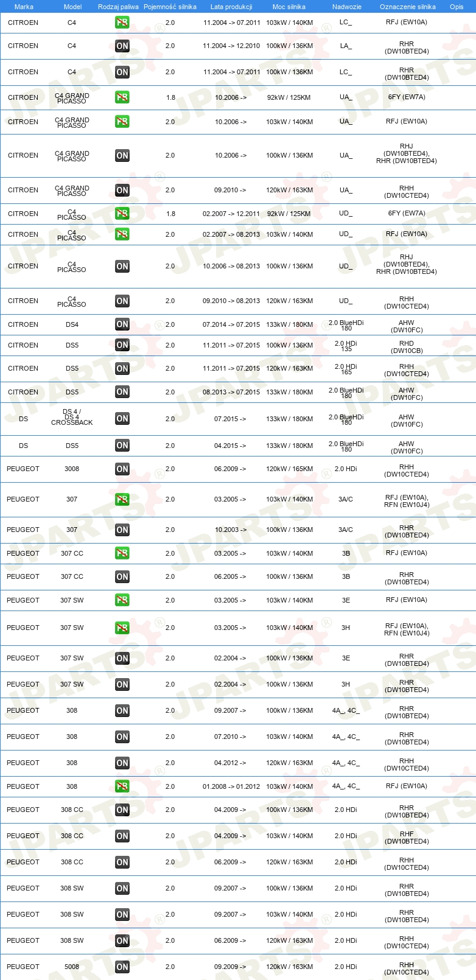Click the PB icon for 307 SW 3H
This screenshot has width=476, height=980.
[122, 628]
